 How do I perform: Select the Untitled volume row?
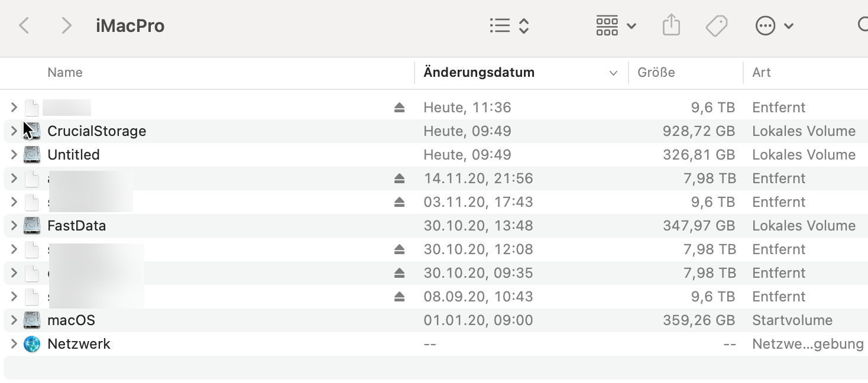73,155
